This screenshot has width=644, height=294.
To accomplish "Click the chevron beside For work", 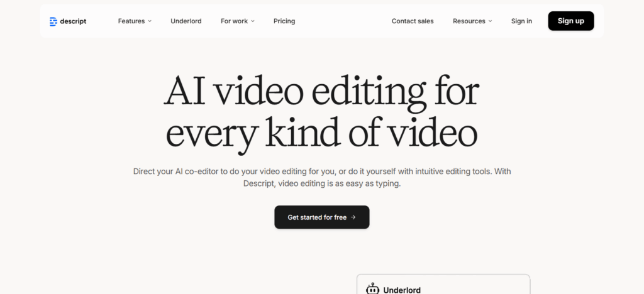I will coord(253,21).
